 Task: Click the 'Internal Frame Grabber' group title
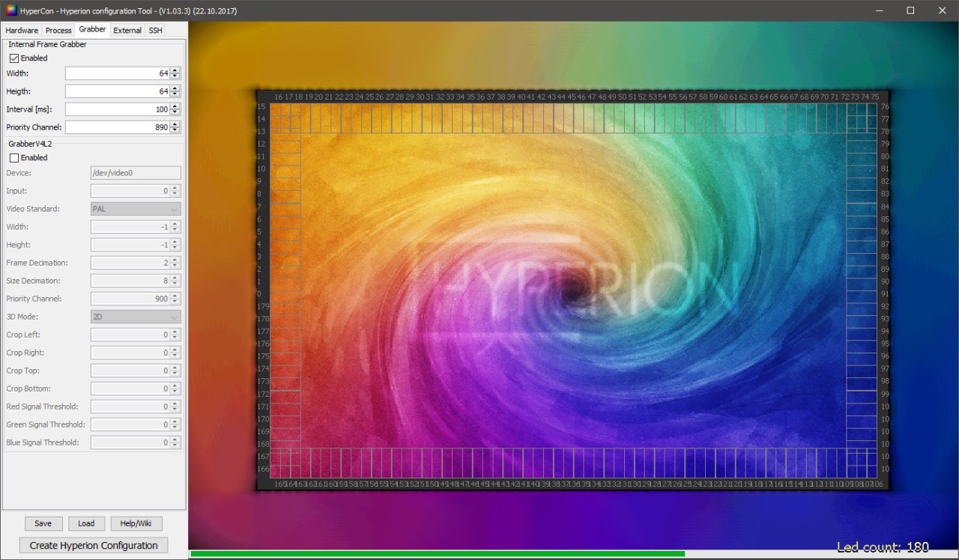pos(47,44)
